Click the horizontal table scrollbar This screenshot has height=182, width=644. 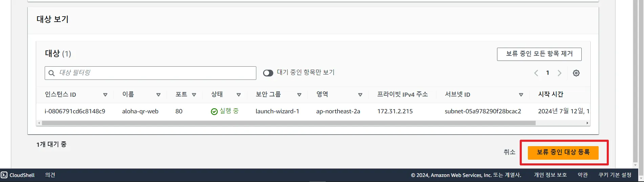[288, 123]
